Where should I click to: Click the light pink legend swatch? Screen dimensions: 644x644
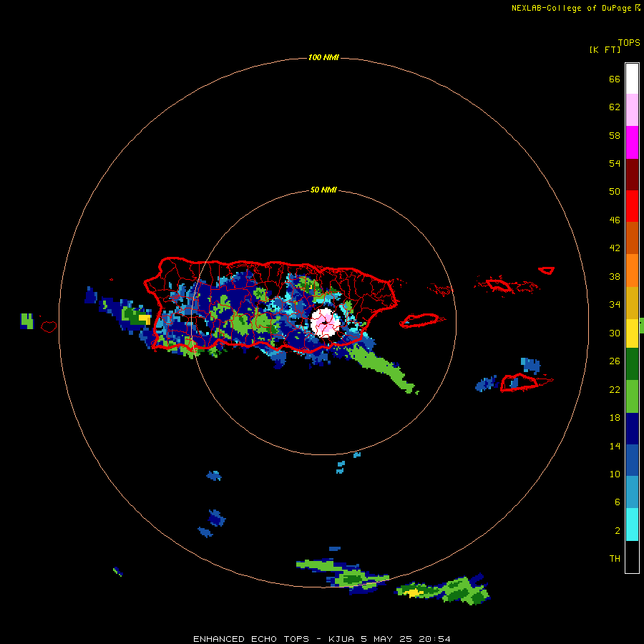pyautogui.click(x=632, y=110)
